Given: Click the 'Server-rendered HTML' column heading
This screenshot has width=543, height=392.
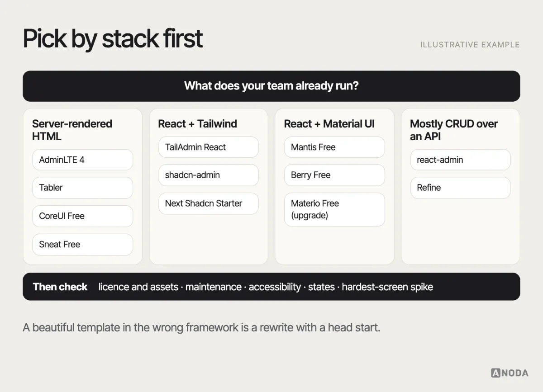Looking at the screenshot, I should pos(72,130).
